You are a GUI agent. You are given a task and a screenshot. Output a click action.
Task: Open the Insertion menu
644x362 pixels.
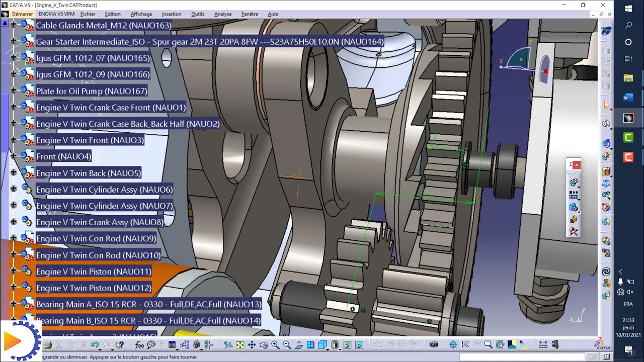[x=172, y=14]
